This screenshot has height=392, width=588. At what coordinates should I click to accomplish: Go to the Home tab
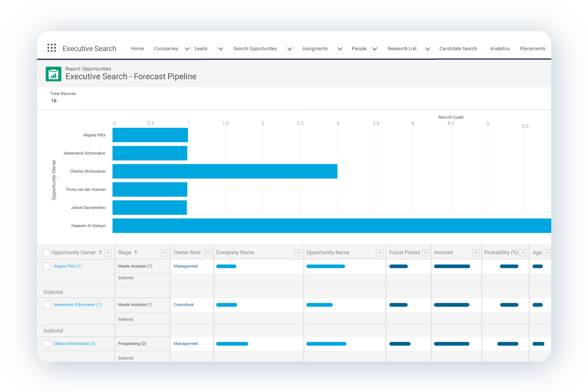coord(137,49)
